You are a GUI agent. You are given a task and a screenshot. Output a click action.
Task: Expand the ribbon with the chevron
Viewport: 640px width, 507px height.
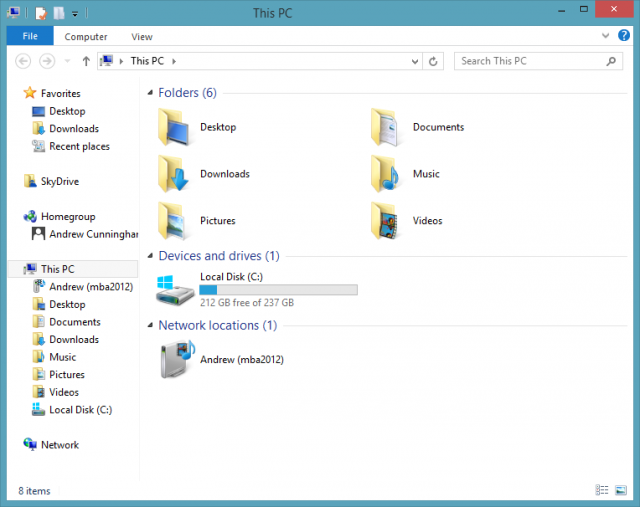[605, 36]
